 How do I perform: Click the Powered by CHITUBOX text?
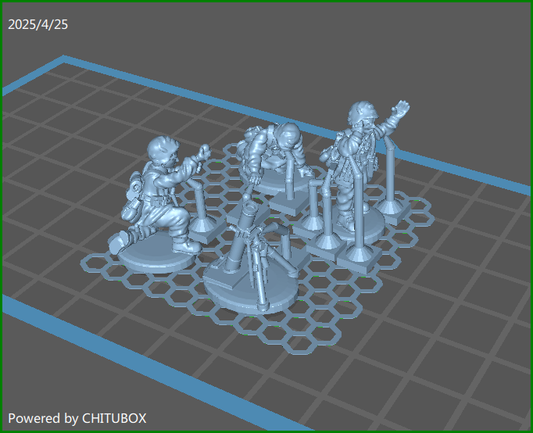(77, 418)
